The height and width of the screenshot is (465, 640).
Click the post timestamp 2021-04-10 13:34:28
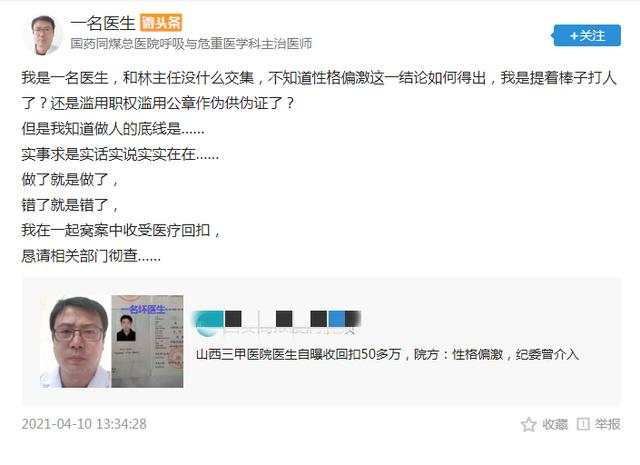[84, 424]
